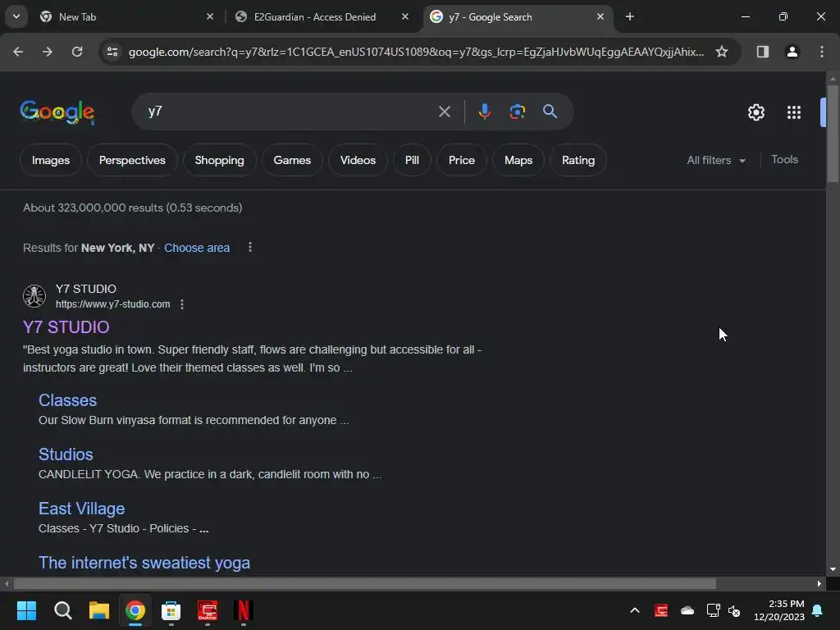This screenshot has width=840, height=630.
Task: Reload the current page
Action: 77,52
